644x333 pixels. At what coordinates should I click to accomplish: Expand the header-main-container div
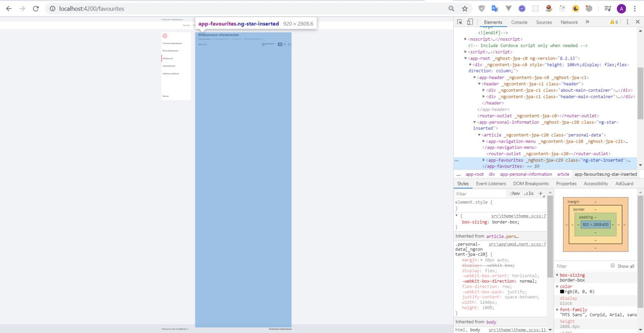(484, 97)
